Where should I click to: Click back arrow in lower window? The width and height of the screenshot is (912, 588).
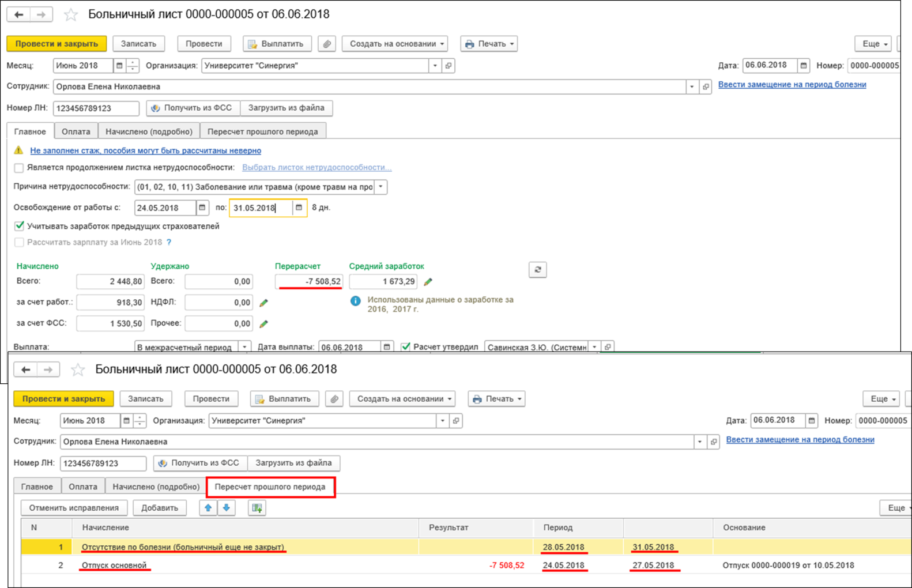[26, 370]
